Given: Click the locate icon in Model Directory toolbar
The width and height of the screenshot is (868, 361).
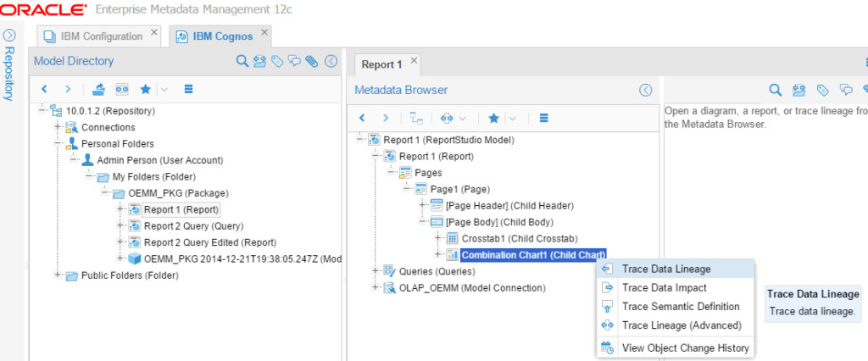Looking at the screenshot, I should coord(122,89).
